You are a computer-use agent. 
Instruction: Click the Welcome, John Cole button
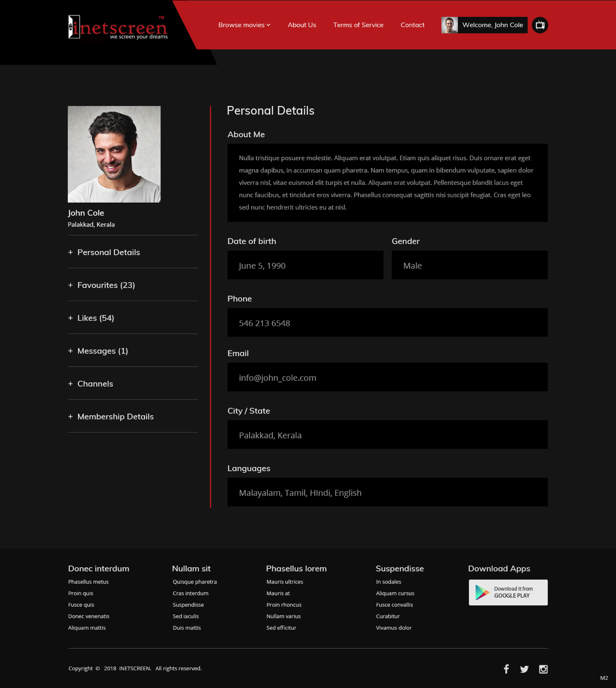click(492, 25)
